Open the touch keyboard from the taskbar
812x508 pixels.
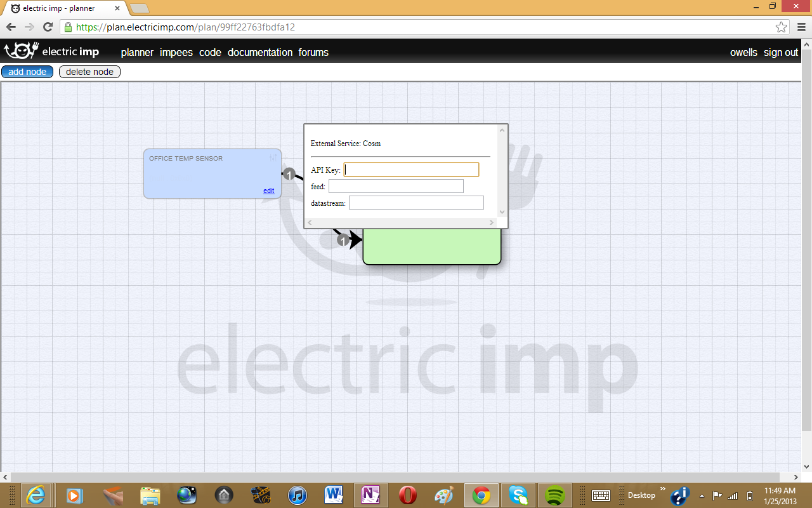pyautogui.click(x=601, y=495)
